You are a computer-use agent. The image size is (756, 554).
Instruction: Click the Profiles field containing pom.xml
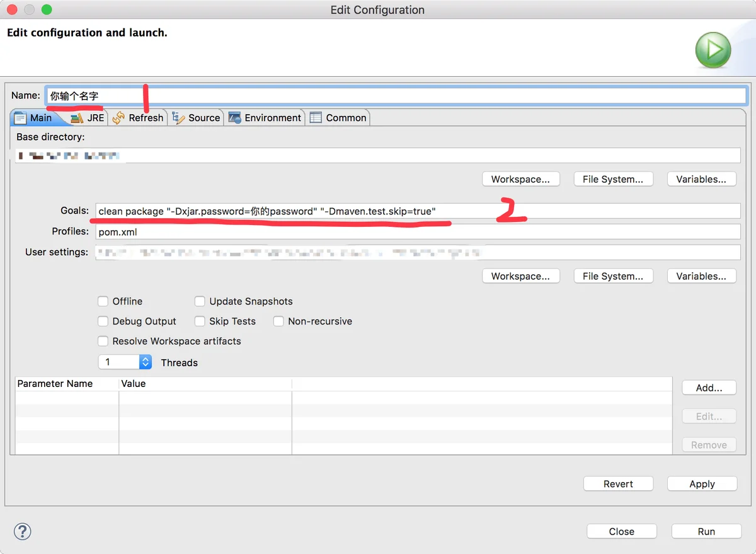tap(418, 232)
